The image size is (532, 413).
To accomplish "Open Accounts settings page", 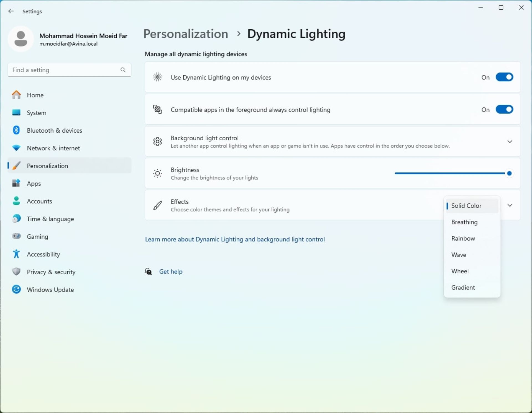I will 69,201.
